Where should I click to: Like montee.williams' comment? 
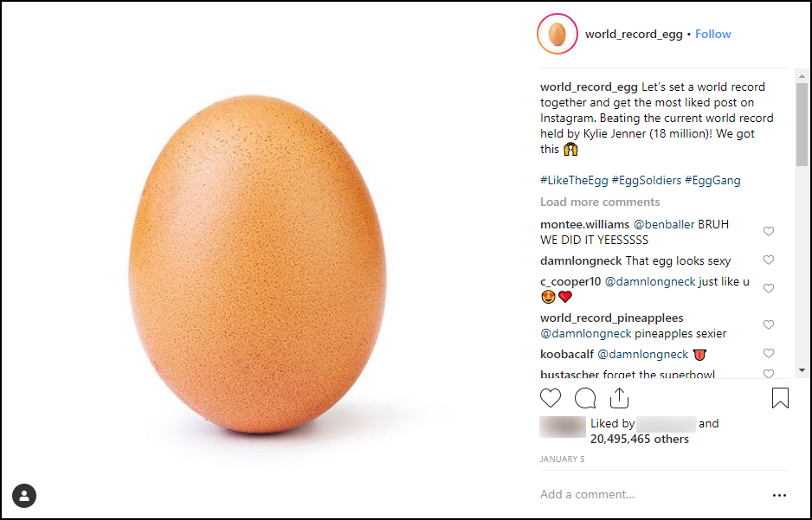pos(769,231)
